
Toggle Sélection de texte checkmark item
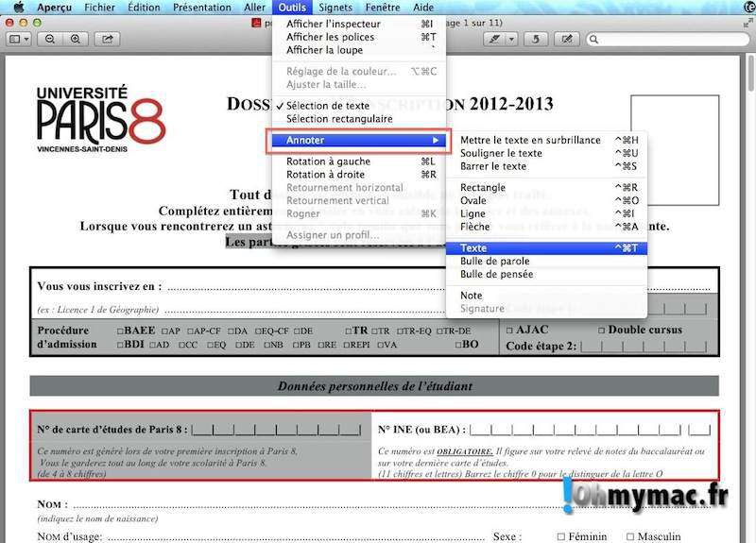(359, 106)
